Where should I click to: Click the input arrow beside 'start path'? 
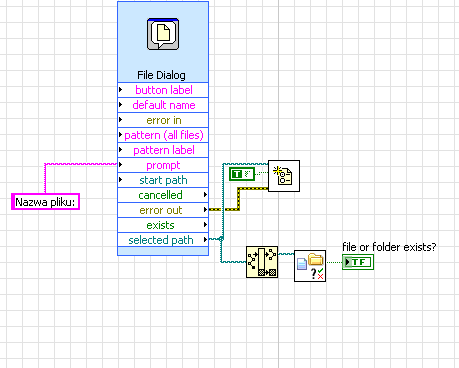(121, 180)
